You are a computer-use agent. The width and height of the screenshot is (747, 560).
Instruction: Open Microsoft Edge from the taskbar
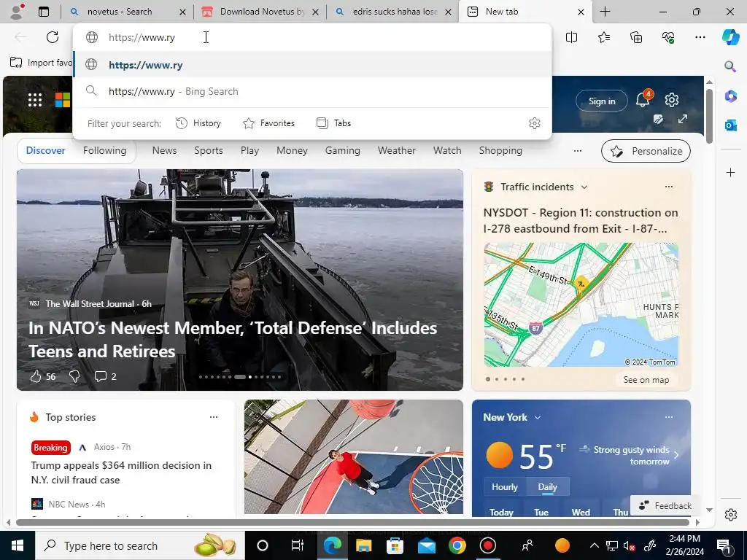click(332, 545)
